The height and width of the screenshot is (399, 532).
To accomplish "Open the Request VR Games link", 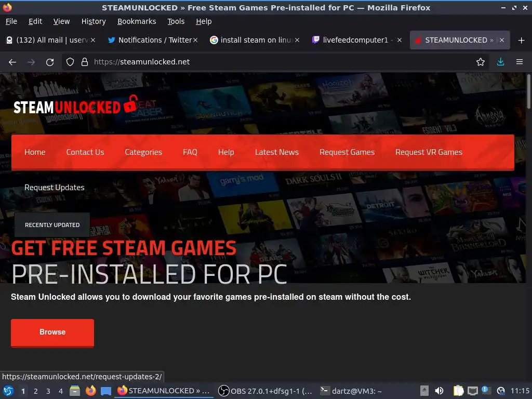I will click(x=429, y=152).
